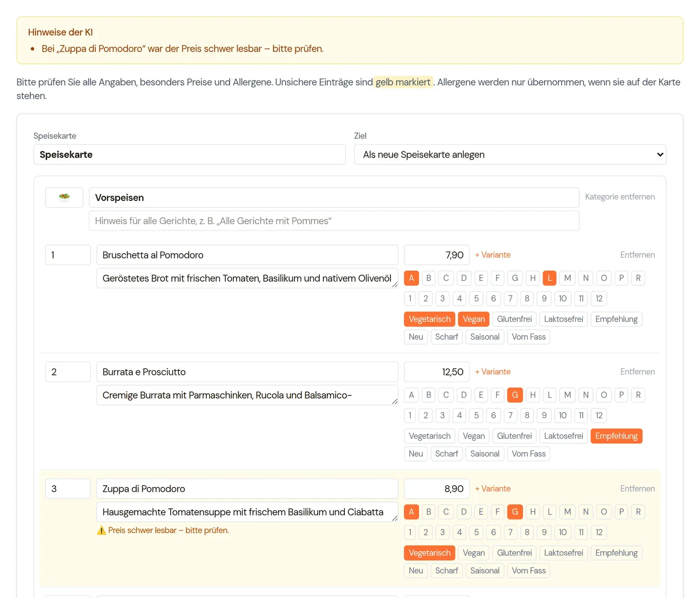
Task: Toggle allergen A for Zuppa di Pomodoro
Action: click(411, 511)
